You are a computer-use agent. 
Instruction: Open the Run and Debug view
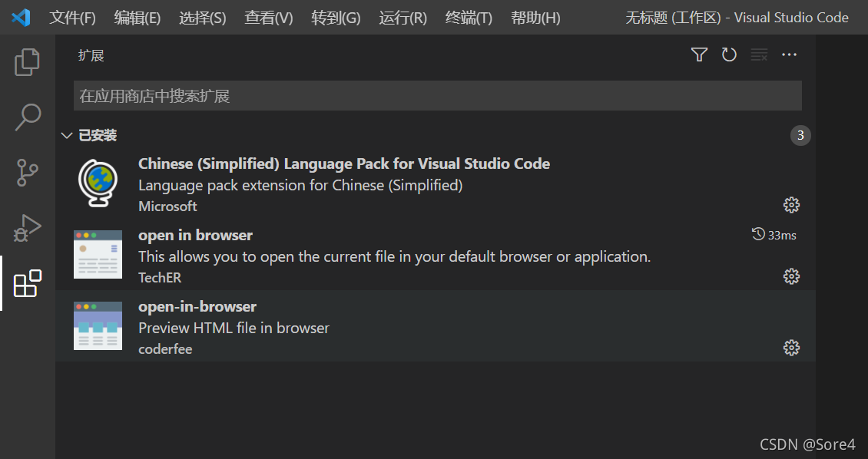[x=27, y=228]
